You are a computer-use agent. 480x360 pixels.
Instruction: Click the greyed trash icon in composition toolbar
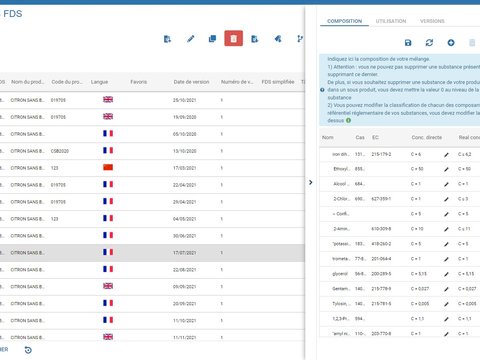472,43
